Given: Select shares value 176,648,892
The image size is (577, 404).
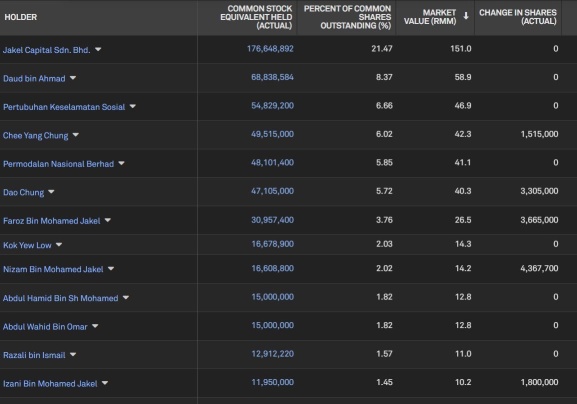Looking at the screenshot, I should (270, 49).
